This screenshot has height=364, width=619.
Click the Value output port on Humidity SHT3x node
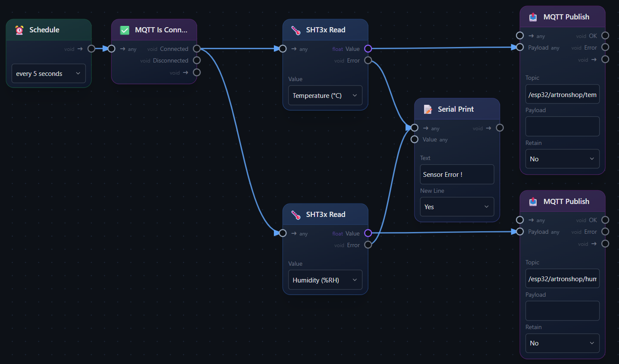(x=368, y=233)
